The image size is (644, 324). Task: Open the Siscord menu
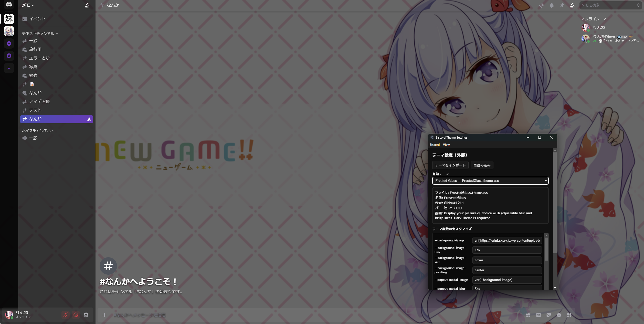click(435, 145)
